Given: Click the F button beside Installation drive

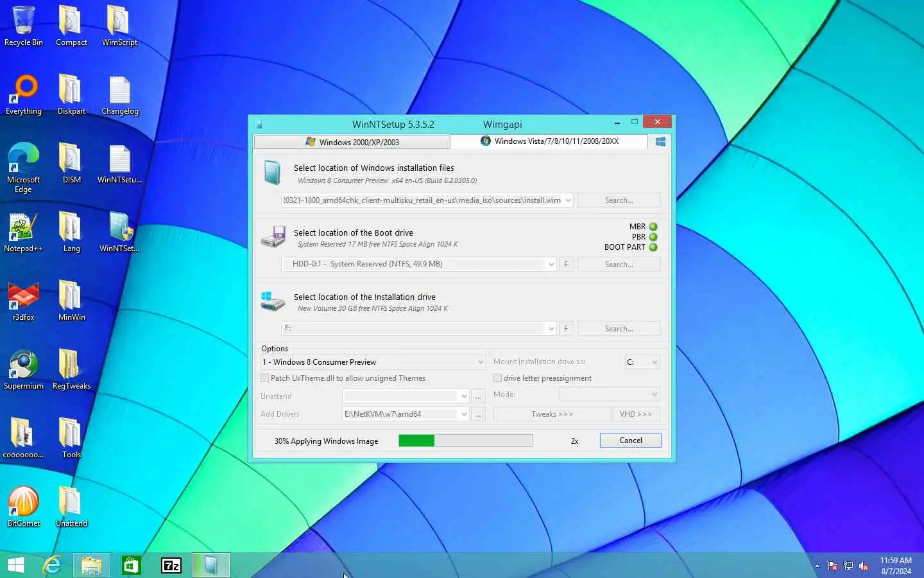Looking at the screenshot, I should pyautogui.click(x=566, y=328).
